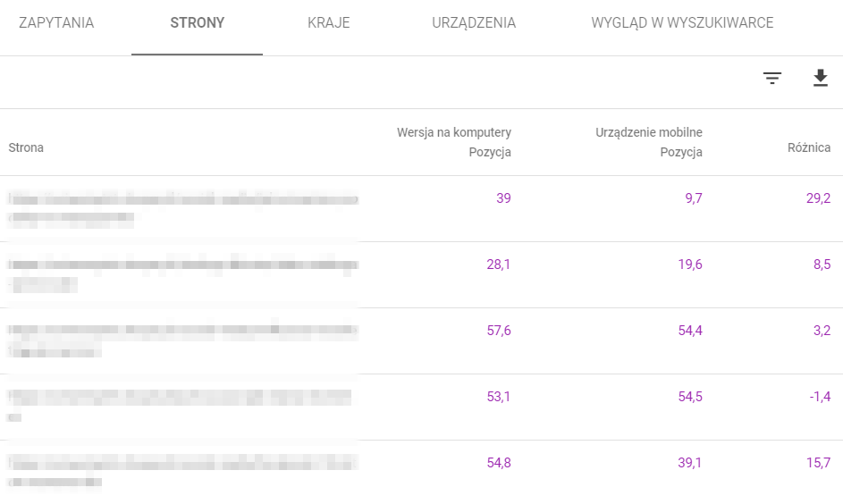Click the Strona column header
The width and height of the screenshot is (843, 504).
click(x=26, y=147)
